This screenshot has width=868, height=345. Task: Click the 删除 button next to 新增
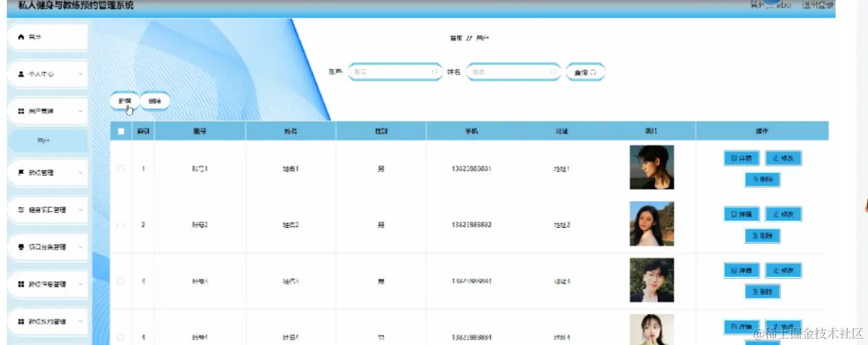(x=155, y=101)
